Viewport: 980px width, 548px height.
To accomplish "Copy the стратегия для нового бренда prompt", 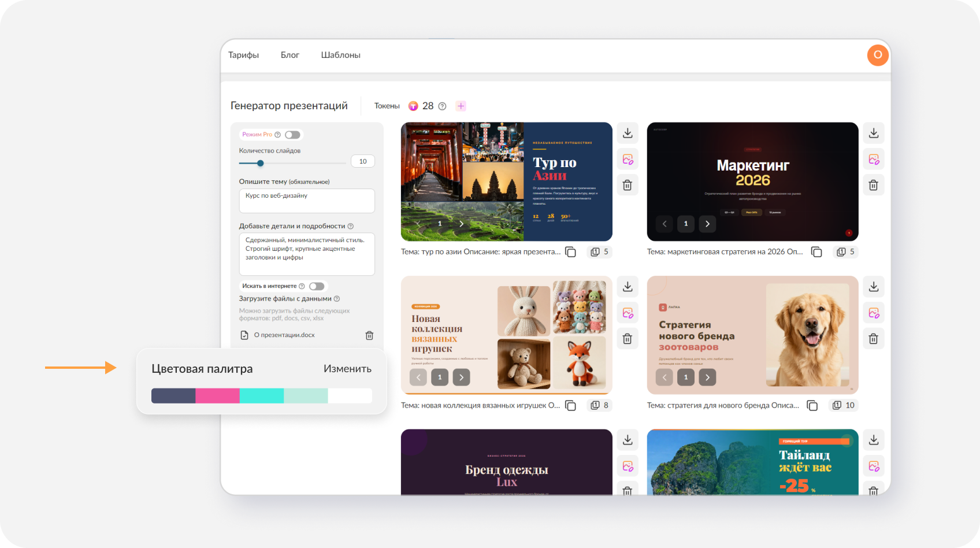I will (812, 405).
